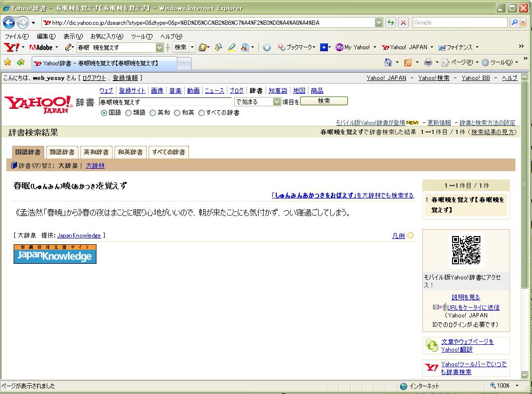The image size is (532, 394).
Task: Open Yahoo! JAPAN toolbar button
Action: [x=404, y=47]
